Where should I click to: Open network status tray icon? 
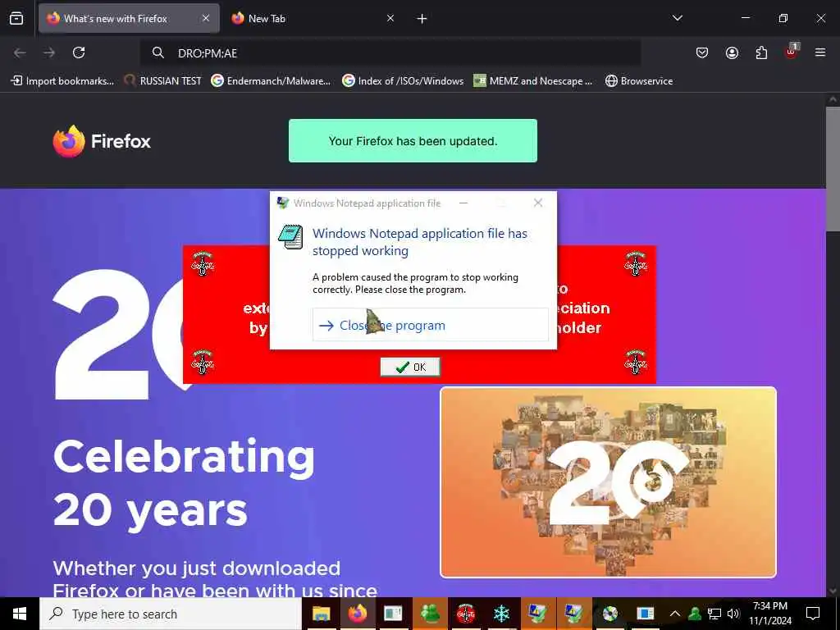pyautogui.click(x=714, y=614)
